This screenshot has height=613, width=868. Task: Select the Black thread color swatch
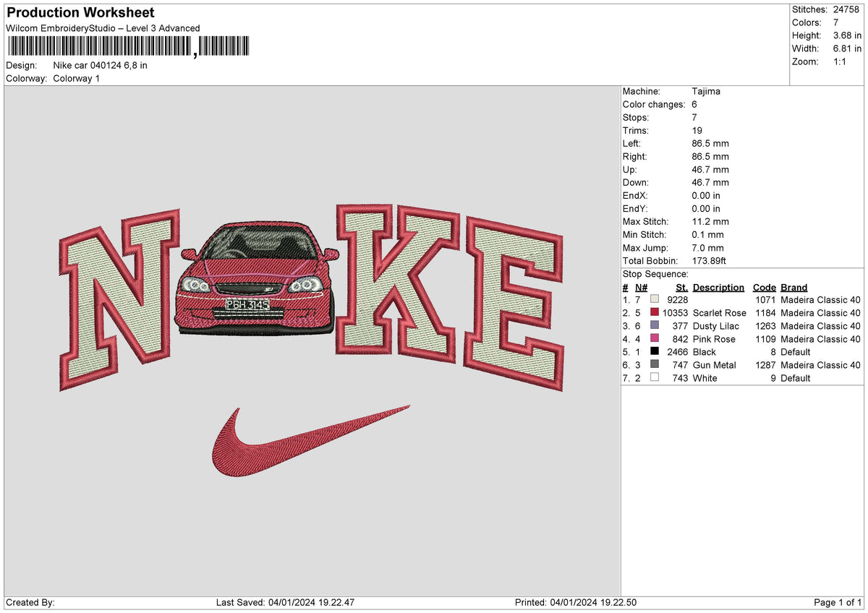pyautogui.click(x=655, y=351)
